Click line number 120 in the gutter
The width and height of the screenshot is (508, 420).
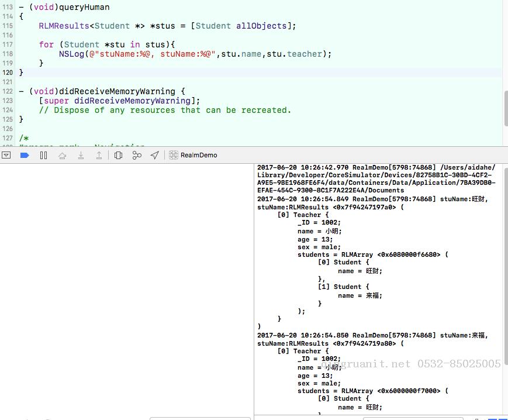pyautogui.click(x=8, y=73)
